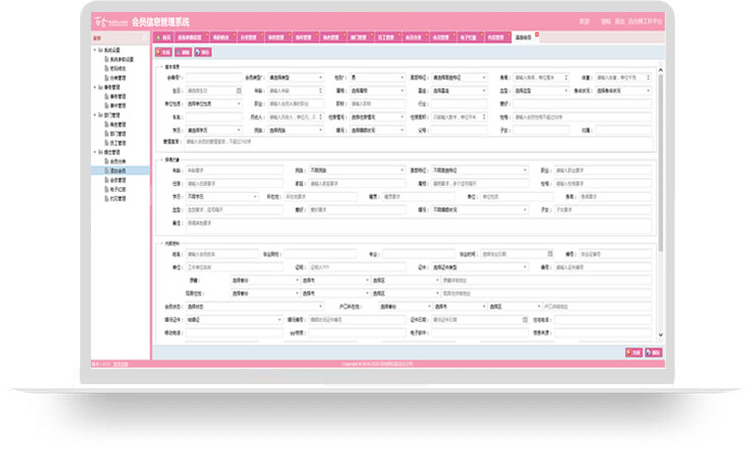Click into the 会员号 input field

pos(210,77)
